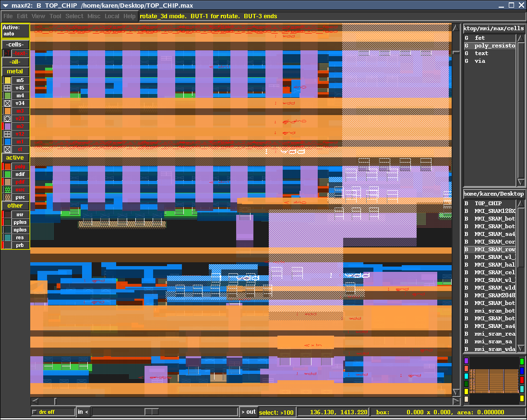Collapse the active layer group header
This screenshot has height=420, width=527.
(x=15, y=158)
